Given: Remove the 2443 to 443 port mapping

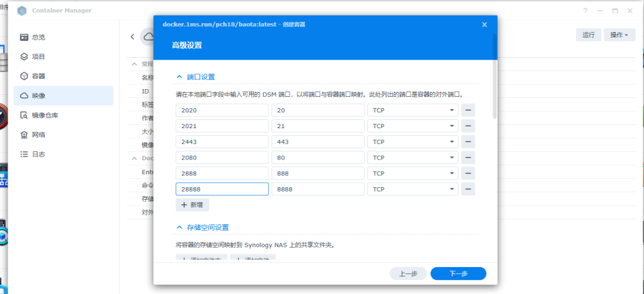Looking at the screenshot, I should [x=468, y=142].
